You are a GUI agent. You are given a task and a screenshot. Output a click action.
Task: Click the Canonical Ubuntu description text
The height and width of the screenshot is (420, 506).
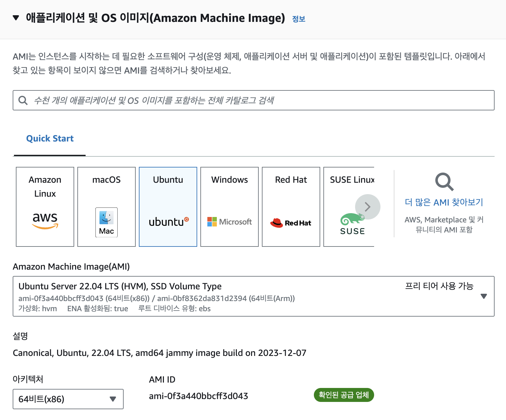click(159, 353)
